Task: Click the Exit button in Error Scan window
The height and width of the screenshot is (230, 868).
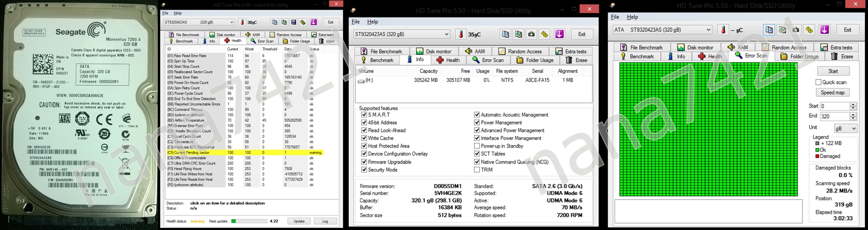Action: pyautogui.click(x=848, y=30)
